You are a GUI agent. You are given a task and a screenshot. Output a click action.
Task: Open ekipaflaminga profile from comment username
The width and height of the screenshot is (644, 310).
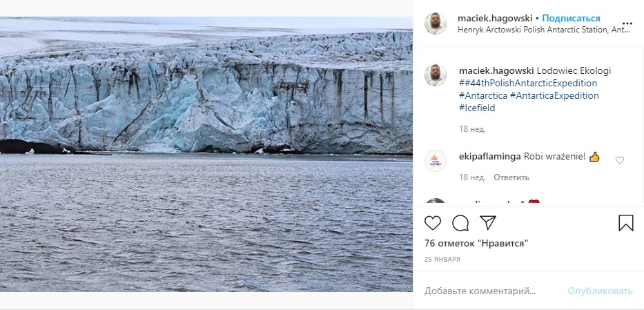[489, 157]
